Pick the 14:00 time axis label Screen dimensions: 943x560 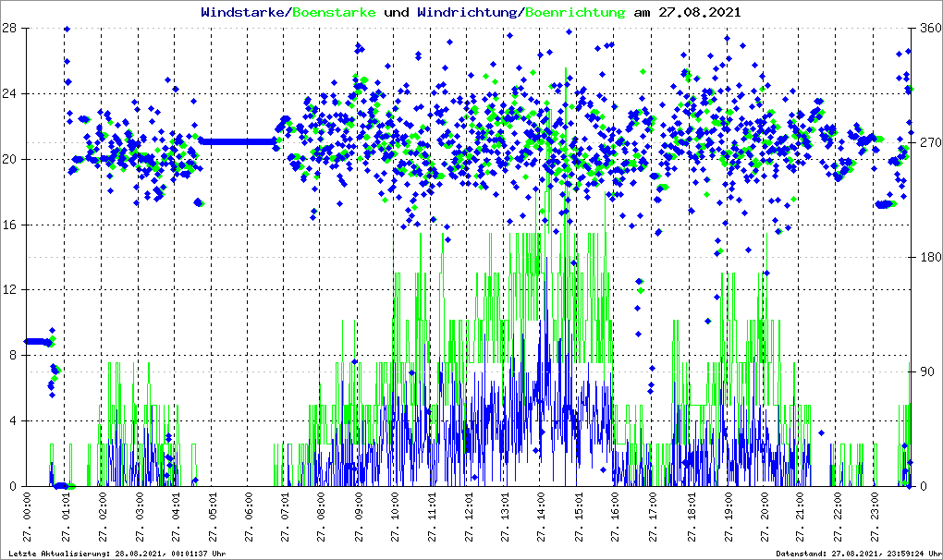[543, 517]
